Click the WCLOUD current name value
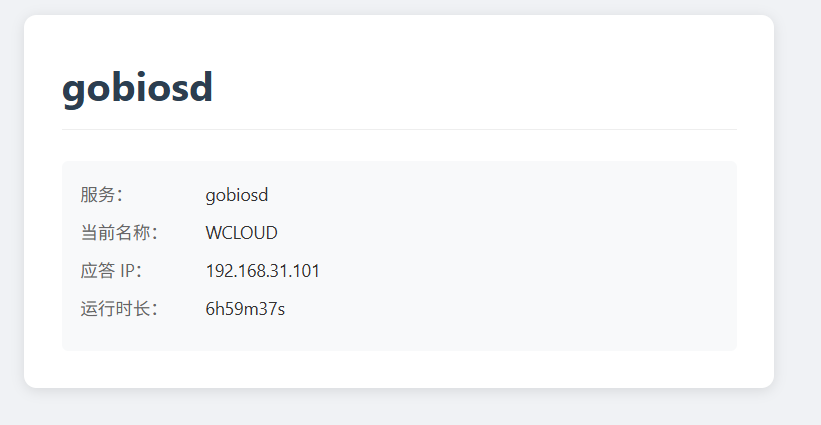 (241, 233)
